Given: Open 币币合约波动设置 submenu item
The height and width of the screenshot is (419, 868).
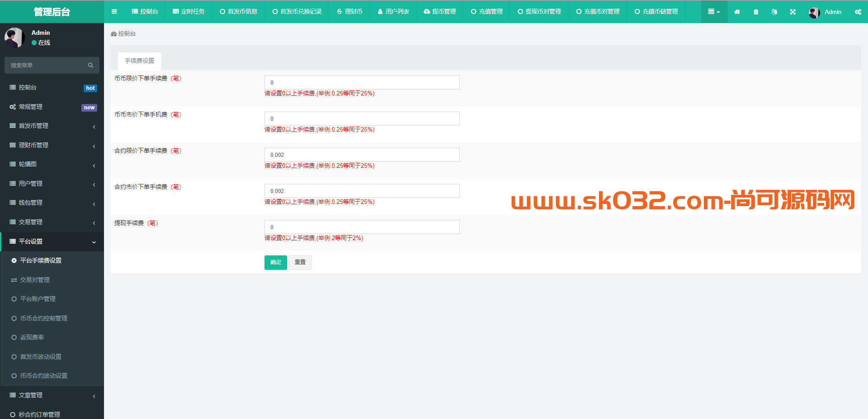Looking at the screenshot, I should [x=52, y=376].
